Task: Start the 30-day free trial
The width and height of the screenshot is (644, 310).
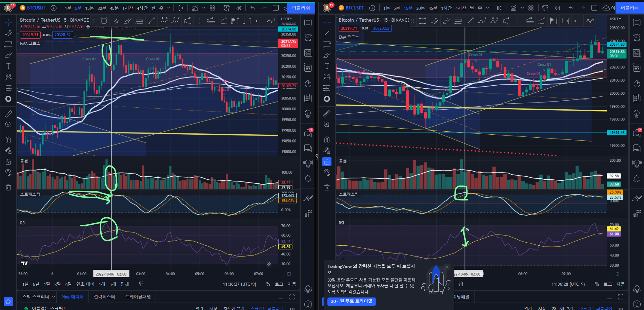Action: [x=351, y=301]
